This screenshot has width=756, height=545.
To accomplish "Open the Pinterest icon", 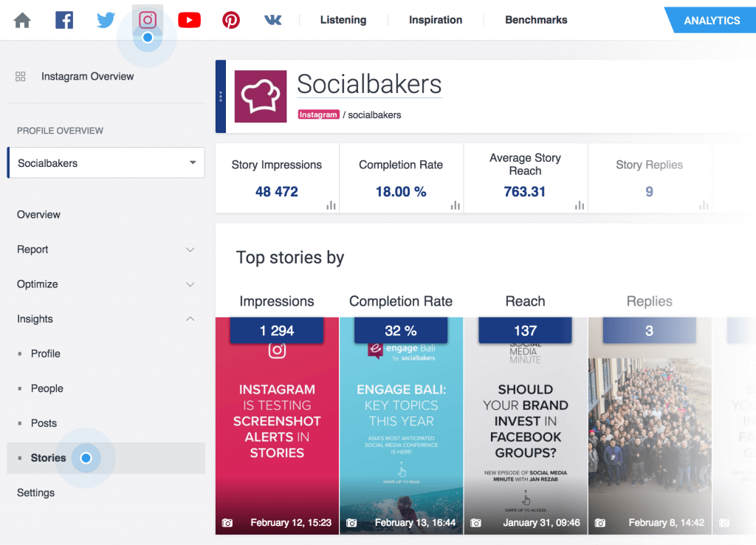I will pyautogui.click(x=231, y=20).
